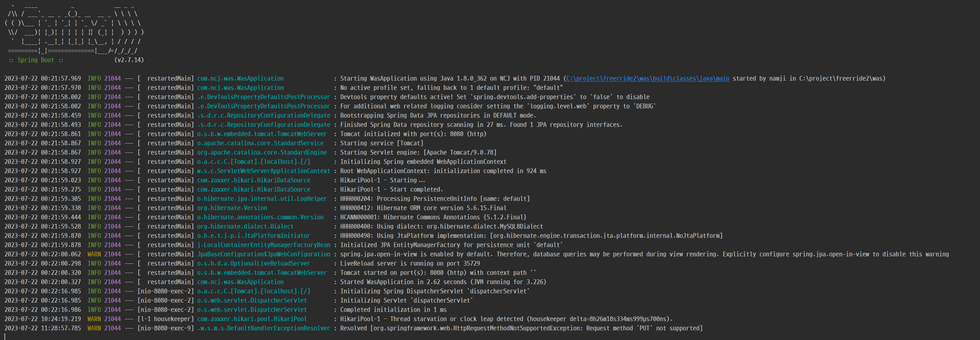Viewport: 980px width, 340px height.
Task: Select 'HikariPool-1 - Start completed.' message
Action: (391, 189)
